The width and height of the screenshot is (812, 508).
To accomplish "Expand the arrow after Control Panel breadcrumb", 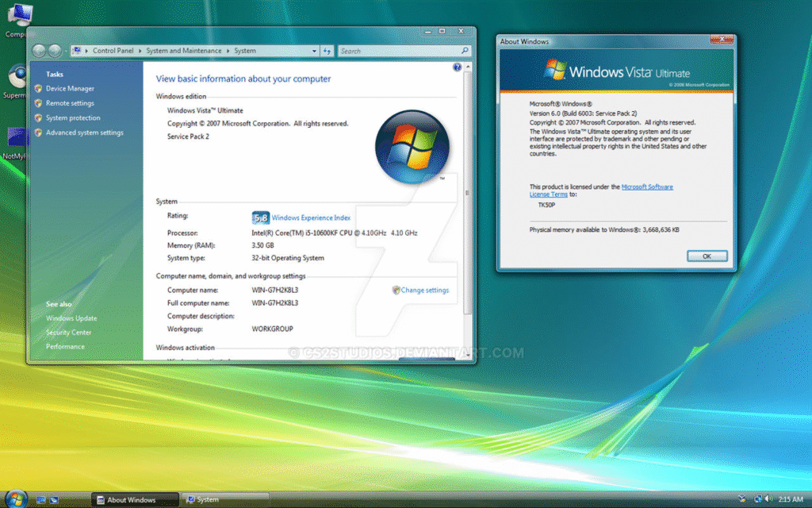I will click(141, 51).
